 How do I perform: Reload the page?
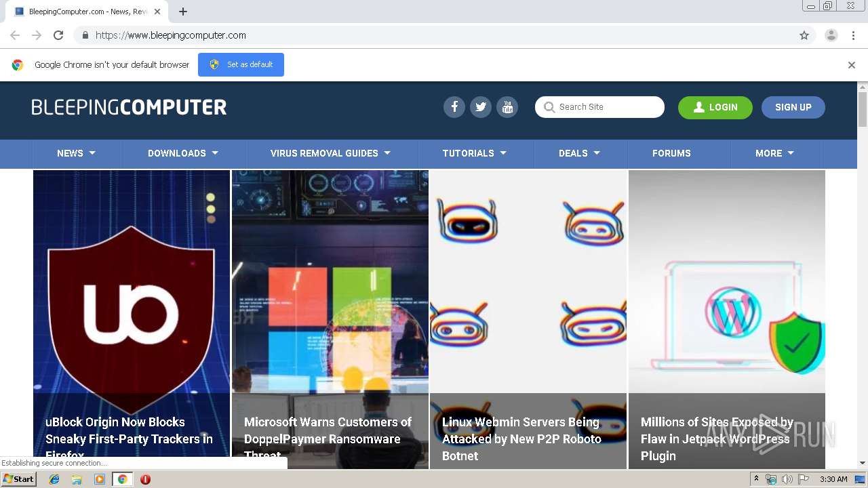coord(58,35)
